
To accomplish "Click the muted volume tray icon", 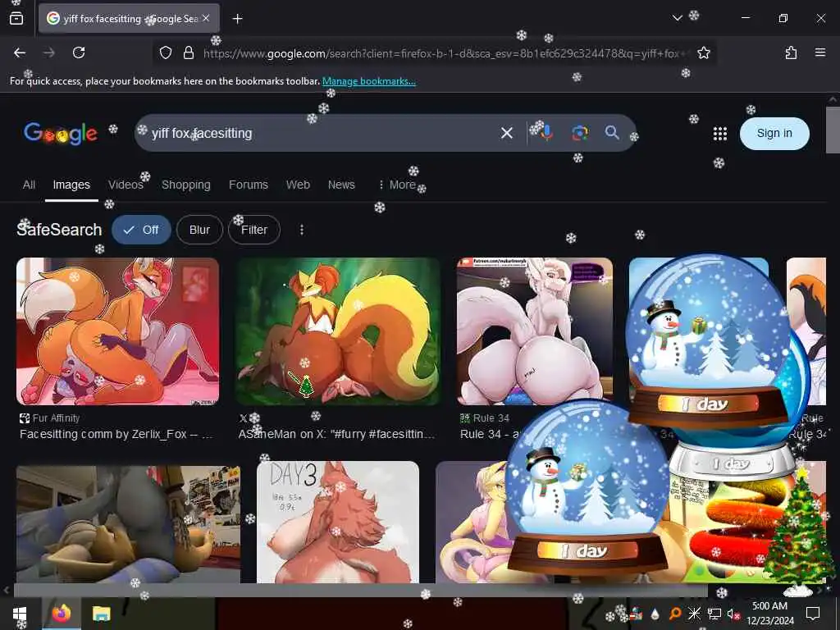I will [x=733, y=614].
